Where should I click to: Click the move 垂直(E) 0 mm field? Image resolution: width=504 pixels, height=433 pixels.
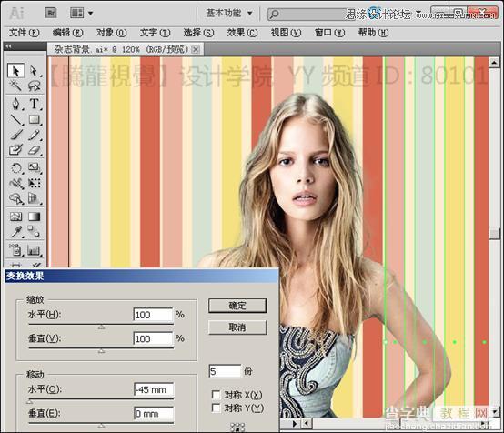(154, 413)
